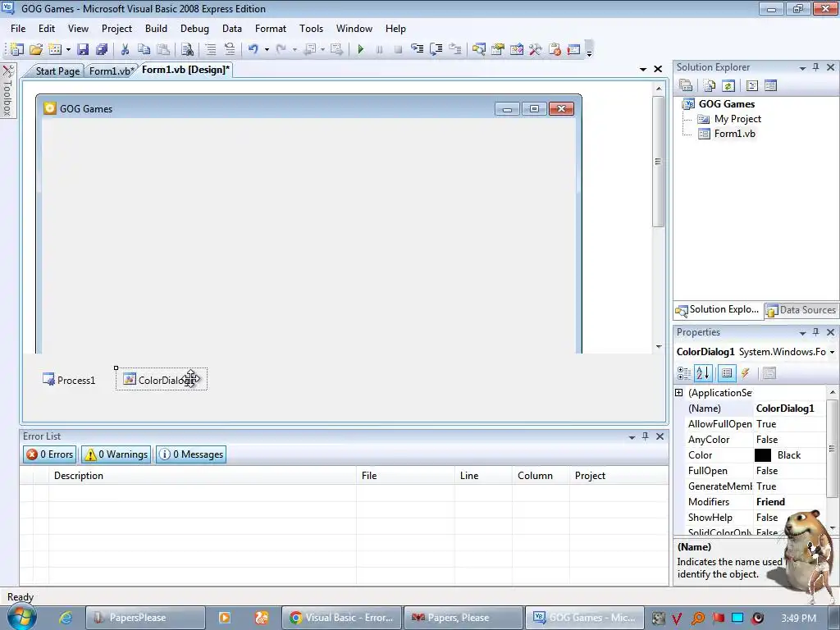Click the black Color property swatch
The width and height of the screenshot is (840, 630).
(762, 454)
